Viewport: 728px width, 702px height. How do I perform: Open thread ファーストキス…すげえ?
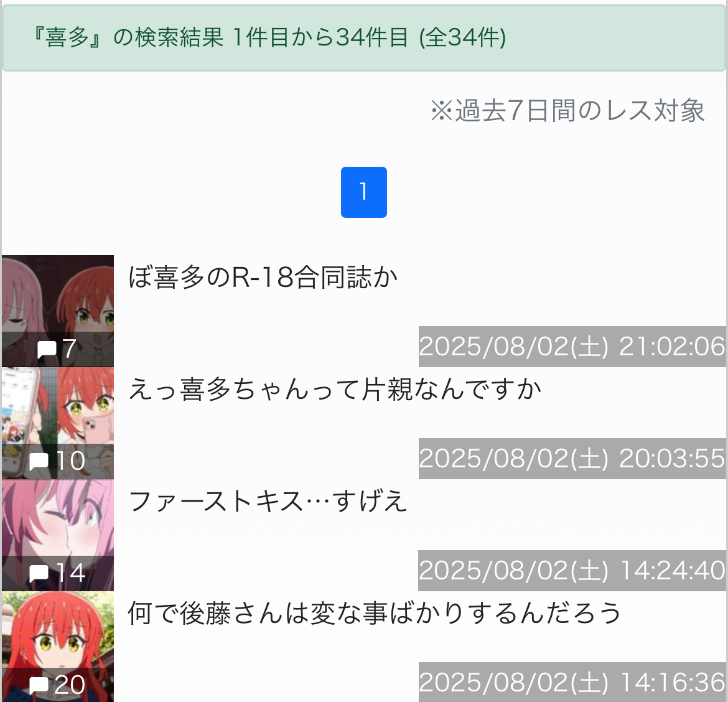point(268,502)
